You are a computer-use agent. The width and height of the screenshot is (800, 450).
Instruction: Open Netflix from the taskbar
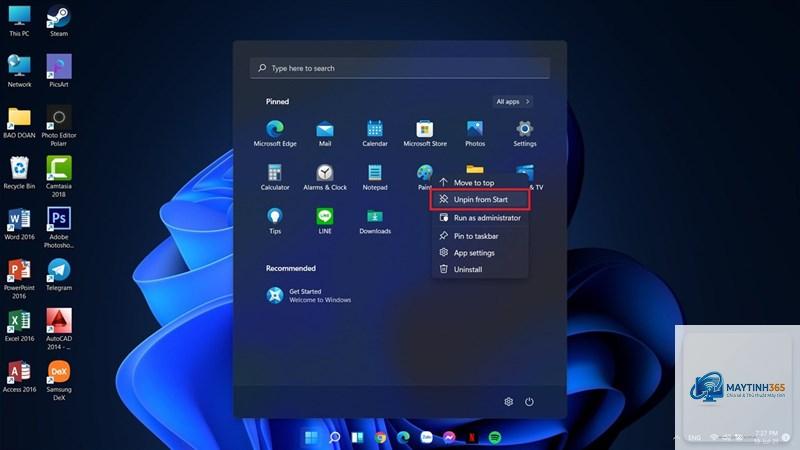pyautogui.click(x=472, y=437)
